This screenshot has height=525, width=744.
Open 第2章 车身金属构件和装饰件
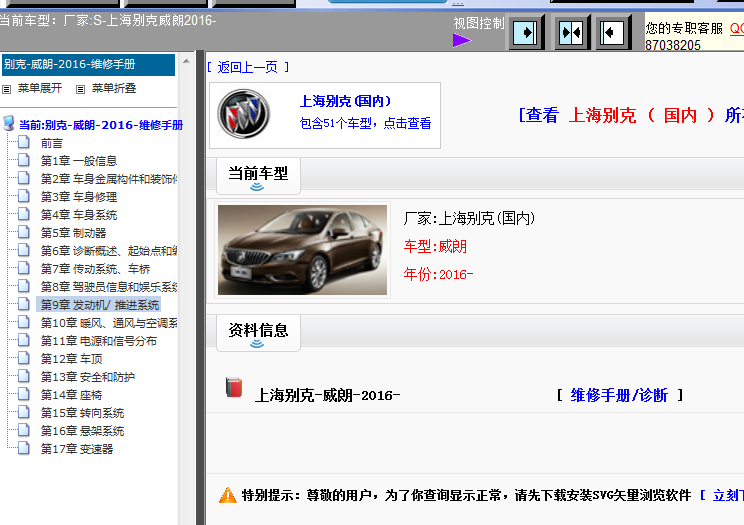pos(109,179)
